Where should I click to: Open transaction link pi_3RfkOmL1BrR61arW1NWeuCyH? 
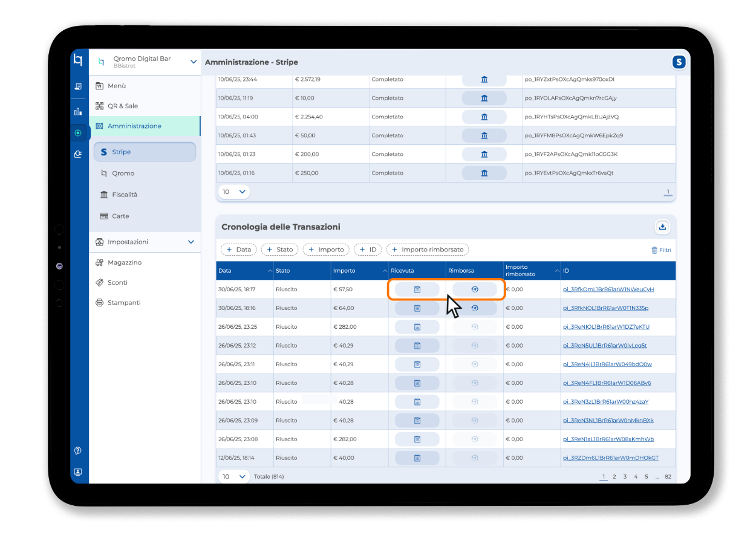608,289
